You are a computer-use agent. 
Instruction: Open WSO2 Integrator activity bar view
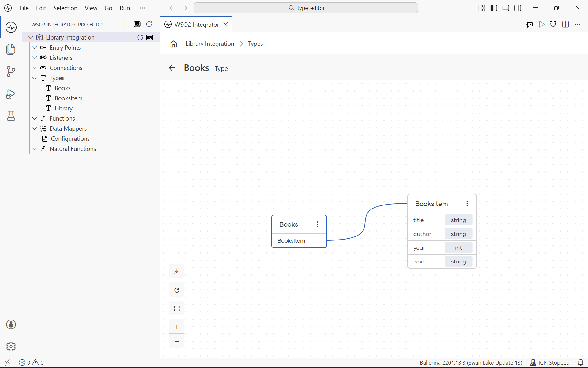pyautogui.click(x=11, y=27)
